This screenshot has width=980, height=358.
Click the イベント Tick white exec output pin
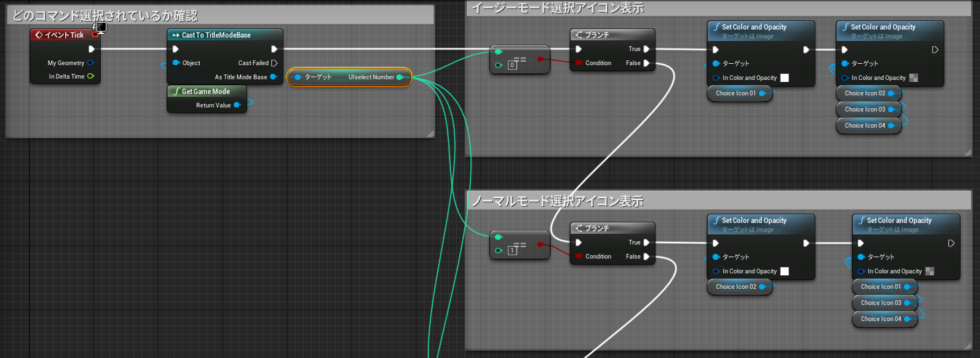(x=91, y=49)
